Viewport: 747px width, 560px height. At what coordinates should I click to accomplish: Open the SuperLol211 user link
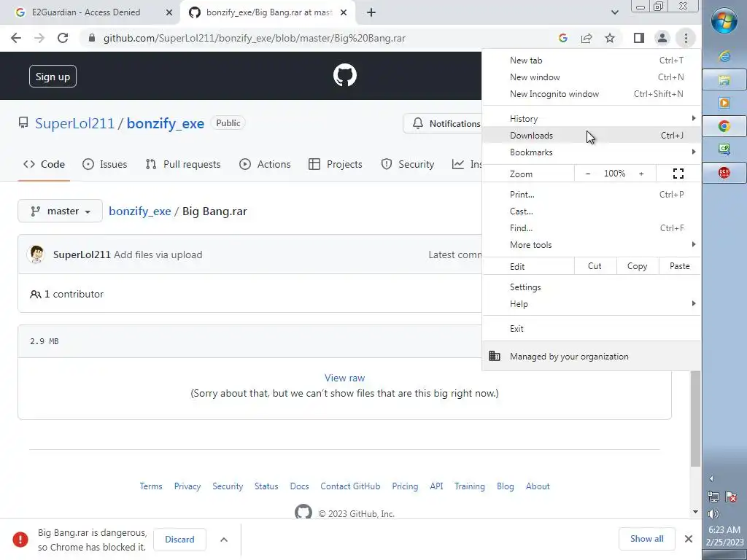[75, 123]
